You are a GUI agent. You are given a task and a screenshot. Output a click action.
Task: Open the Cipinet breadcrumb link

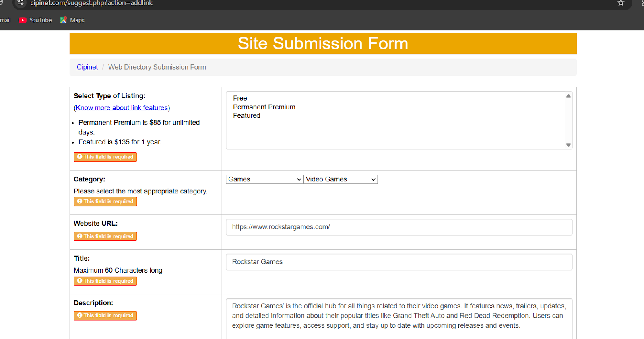(x=87, y=67)
